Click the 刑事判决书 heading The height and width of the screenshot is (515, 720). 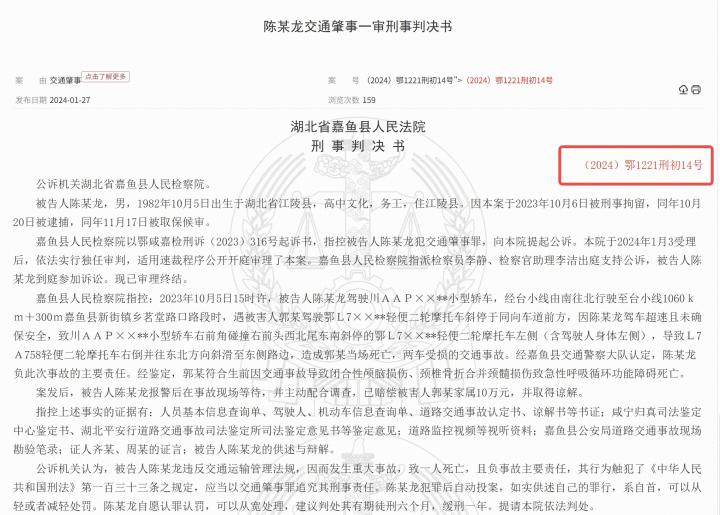point(358,146)
